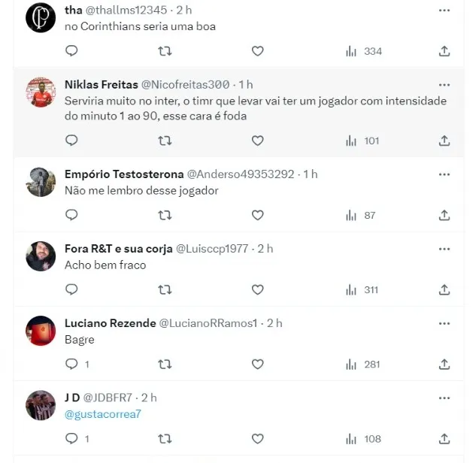Reply to Luciano Rezende's tweet
The height and width of the screenshot is (463, 476).
[x=73, y=364]
